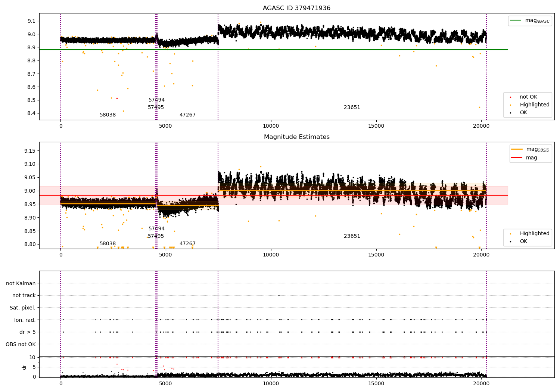Click obsid label 23651 in the Magnitude Estimates plot
The width and height of the screenshot is (560, 392).
click(x=352, y=236)
